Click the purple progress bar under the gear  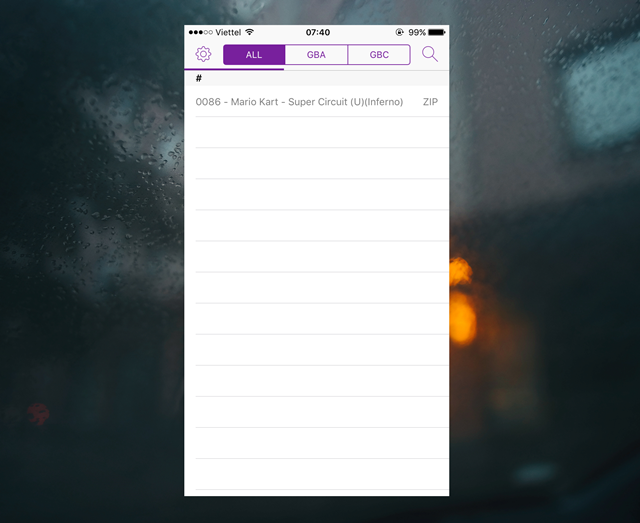click(234, 68)
